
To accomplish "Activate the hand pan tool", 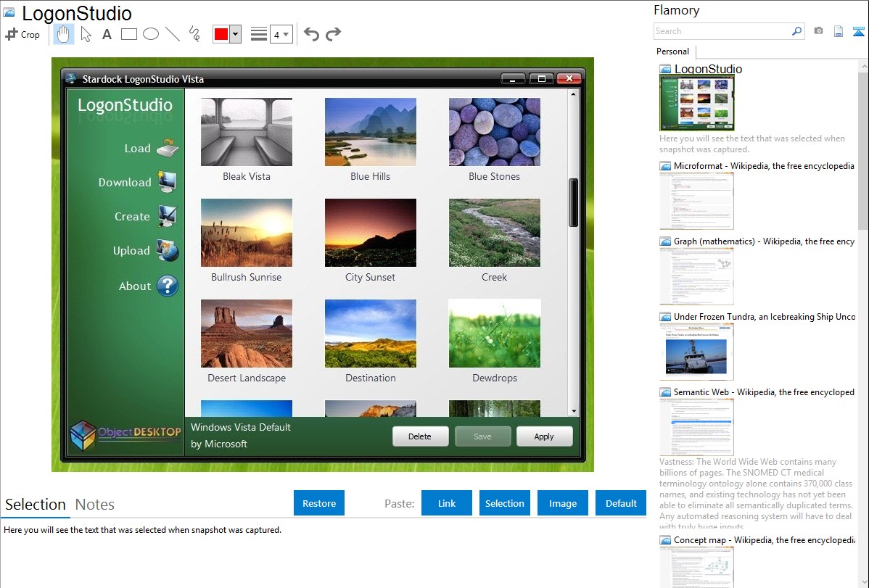I will point(63,34).
